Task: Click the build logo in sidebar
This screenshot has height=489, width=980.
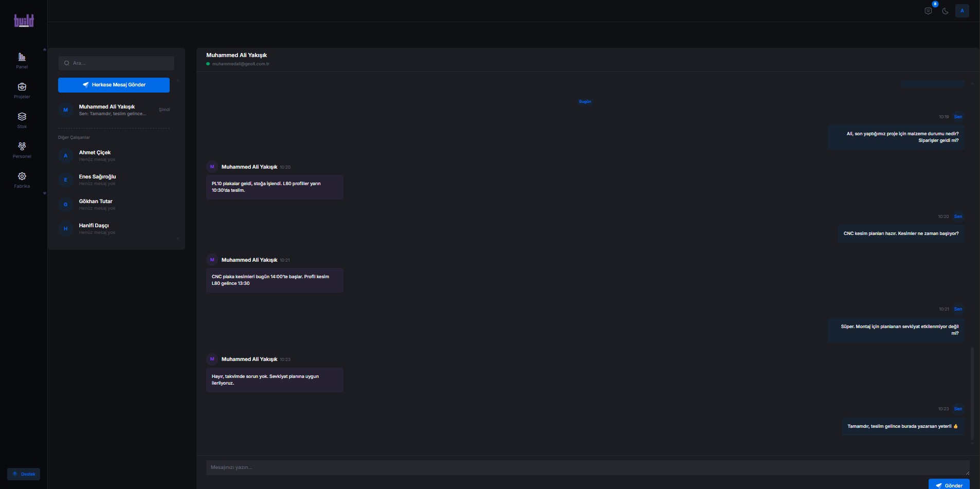Action: (24, 21)
